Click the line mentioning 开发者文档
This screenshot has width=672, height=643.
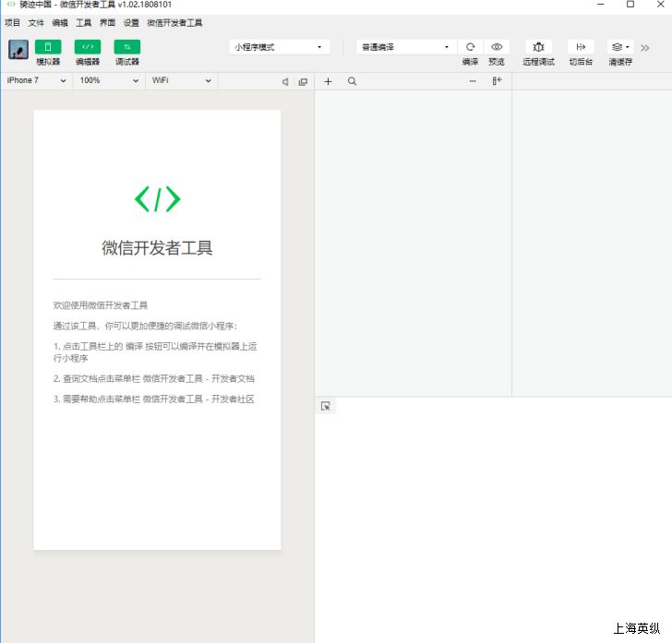click(154, 378)
